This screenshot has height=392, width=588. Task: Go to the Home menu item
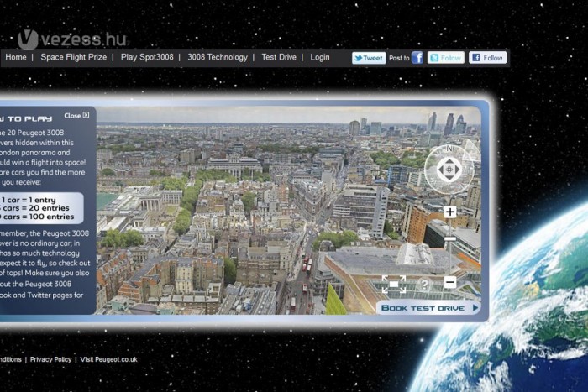16,58
